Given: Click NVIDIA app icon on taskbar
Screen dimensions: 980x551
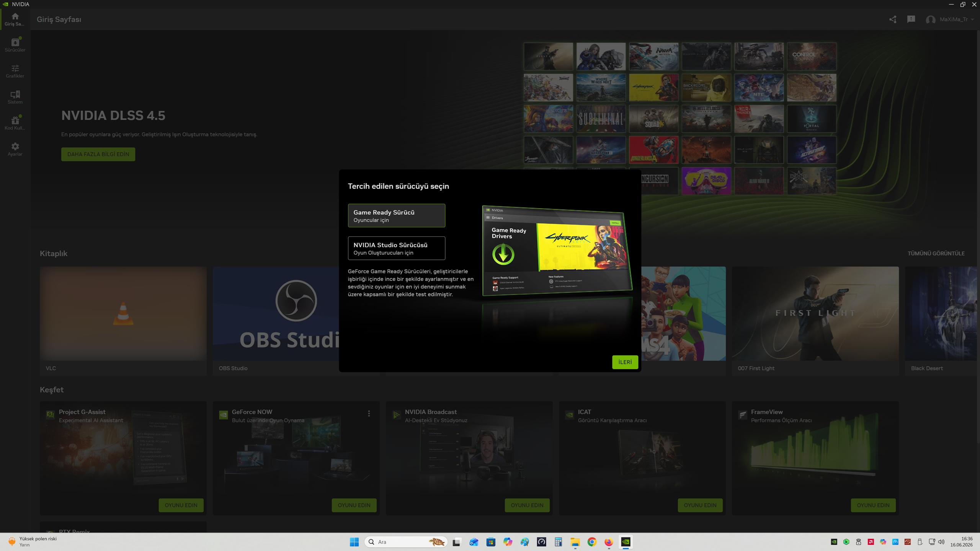Looking at the screenshot, I should pos(626,542).
